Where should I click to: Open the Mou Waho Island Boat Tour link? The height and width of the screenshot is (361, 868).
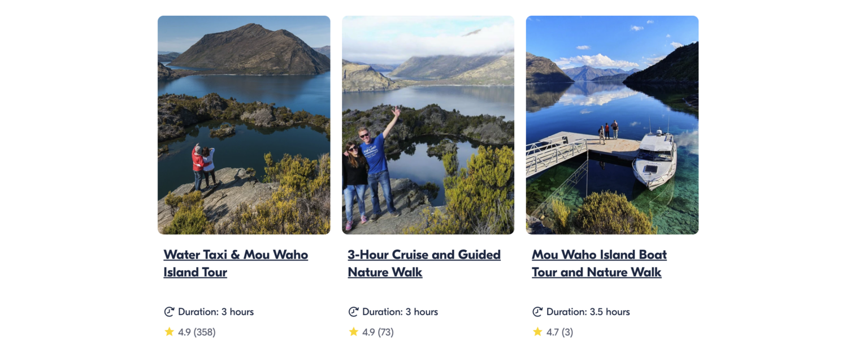click(599, 263)
